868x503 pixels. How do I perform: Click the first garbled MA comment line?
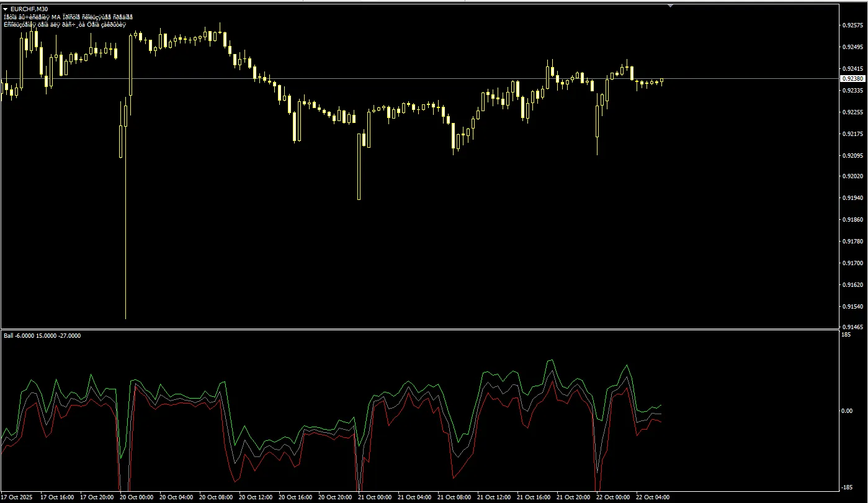[x=68, y=17]
